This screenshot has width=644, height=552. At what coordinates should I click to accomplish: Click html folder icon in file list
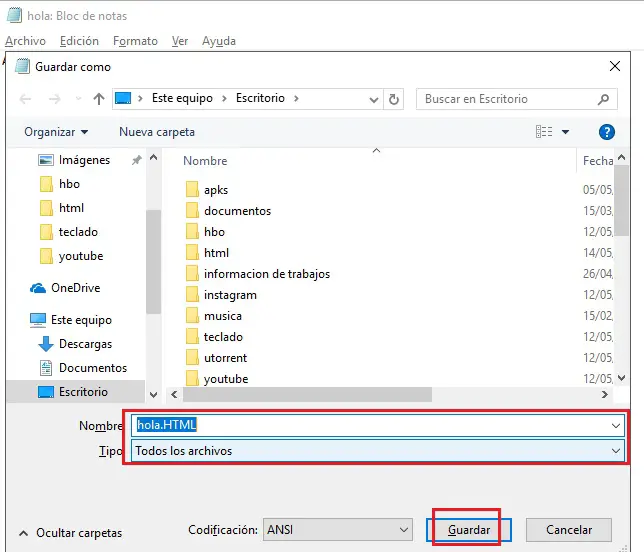192,253
